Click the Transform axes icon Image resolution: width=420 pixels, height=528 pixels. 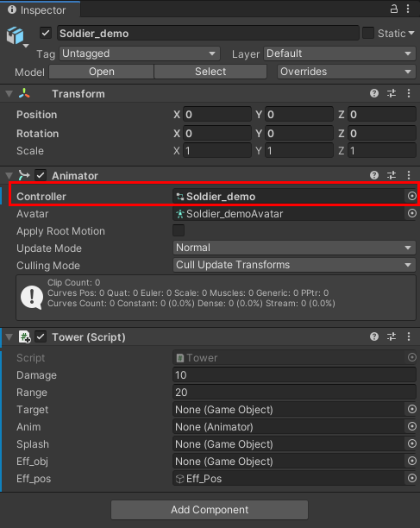tap(24, 93)
